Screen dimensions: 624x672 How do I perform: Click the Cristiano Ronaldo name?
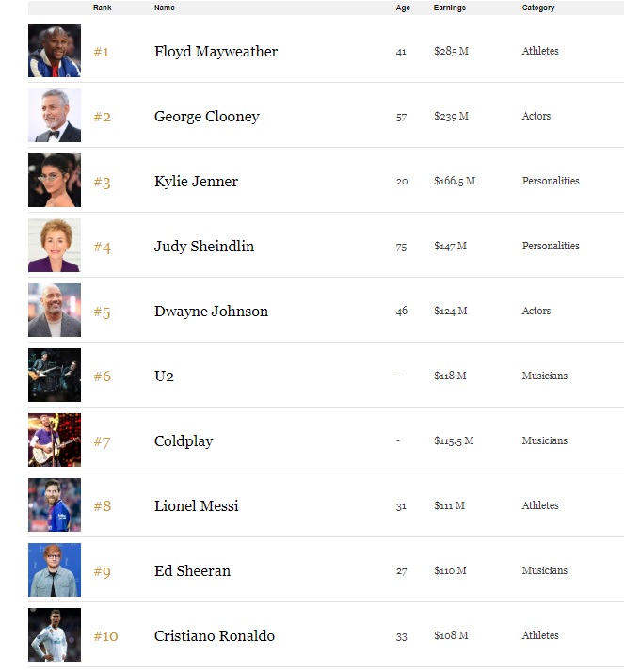click(x=215, y=636)
